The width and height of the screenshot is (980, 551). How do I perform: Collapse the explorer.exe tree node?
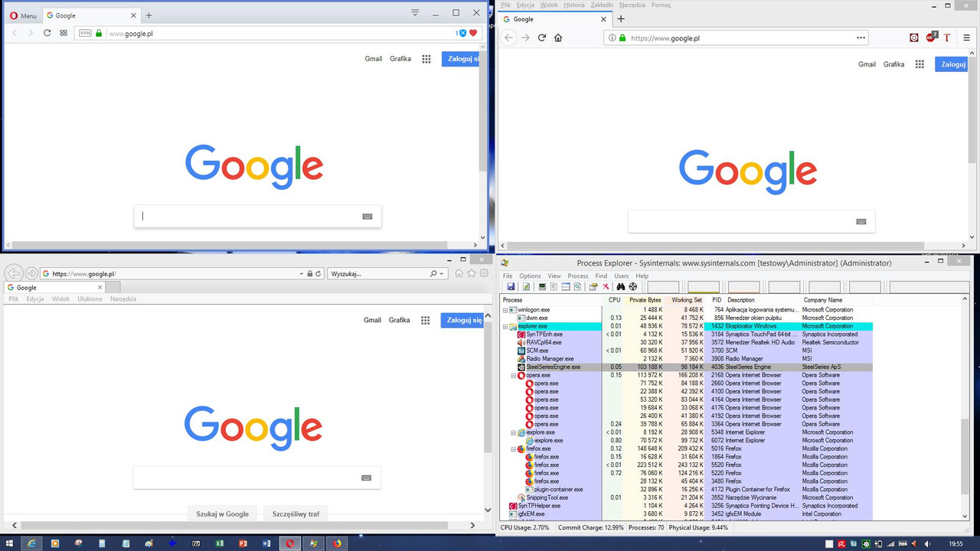click(x=505, y=326)
